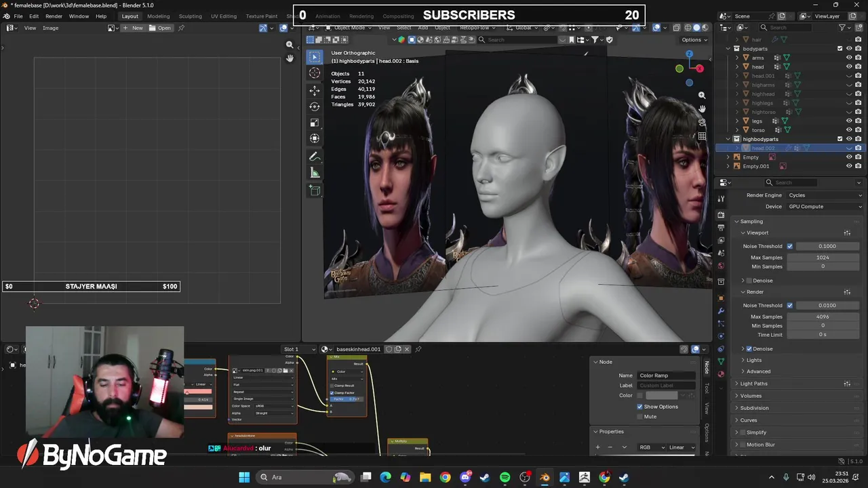Activate the 3D Cursor tool
Image resolution: width=868 pixels, height=488 pixels.
point(315,73)
